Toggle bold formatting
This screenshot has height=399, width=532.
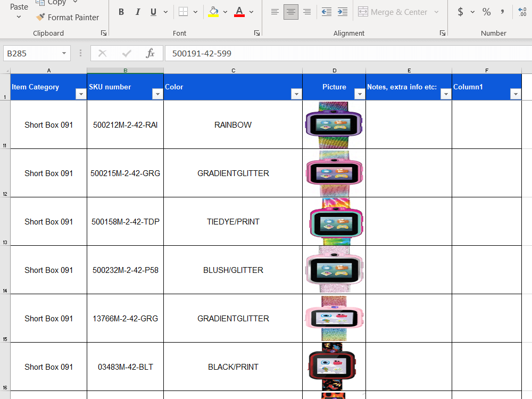click(121, 11)
